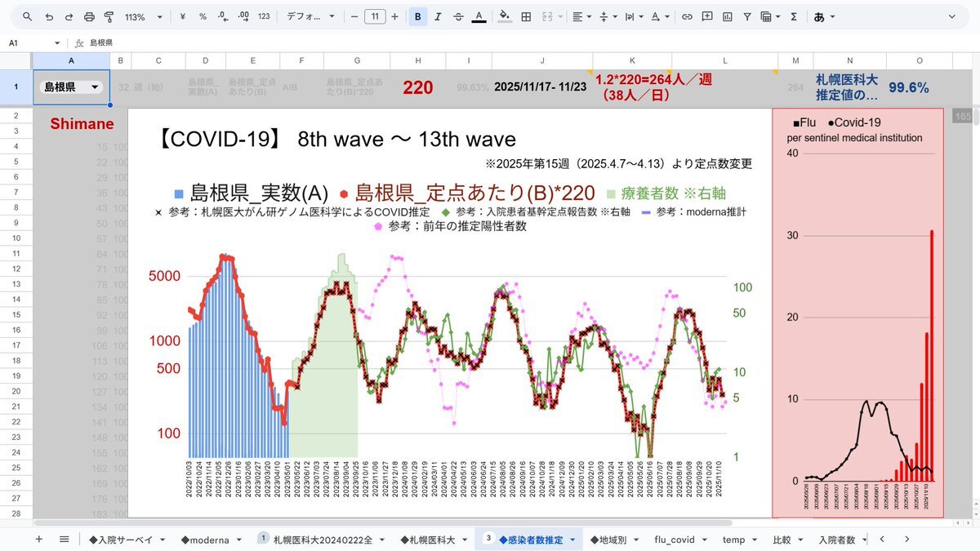Screen dimensions: 980x551
Task: Decrease the font size with minus
Action: [x=354, y=16]
